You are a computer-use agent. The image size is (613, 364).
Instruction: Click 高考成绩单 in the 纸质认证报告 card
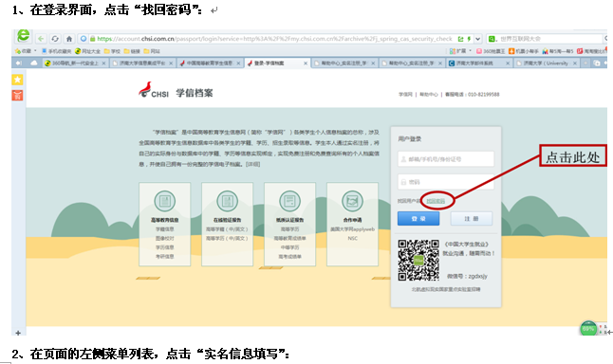pos(289,256)
